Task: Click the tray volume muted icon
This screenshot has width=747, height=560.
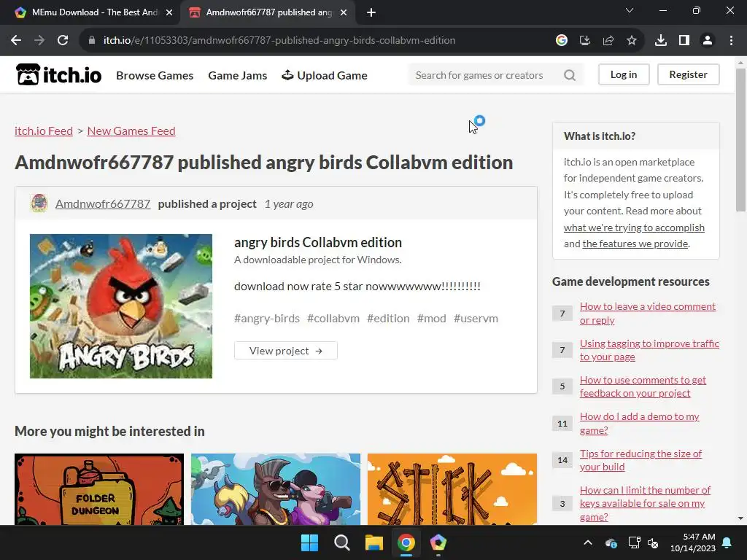Action: pos(653,542)
